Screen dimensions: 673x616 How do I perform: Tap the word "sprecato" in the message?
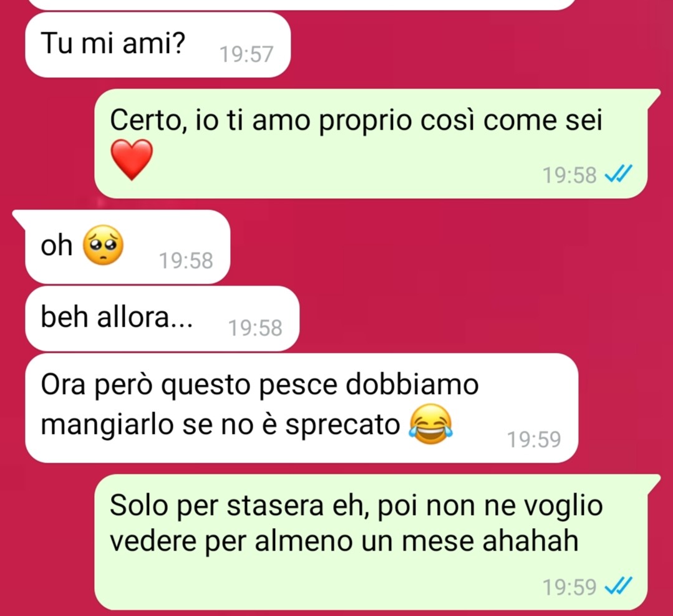[342, 426]
